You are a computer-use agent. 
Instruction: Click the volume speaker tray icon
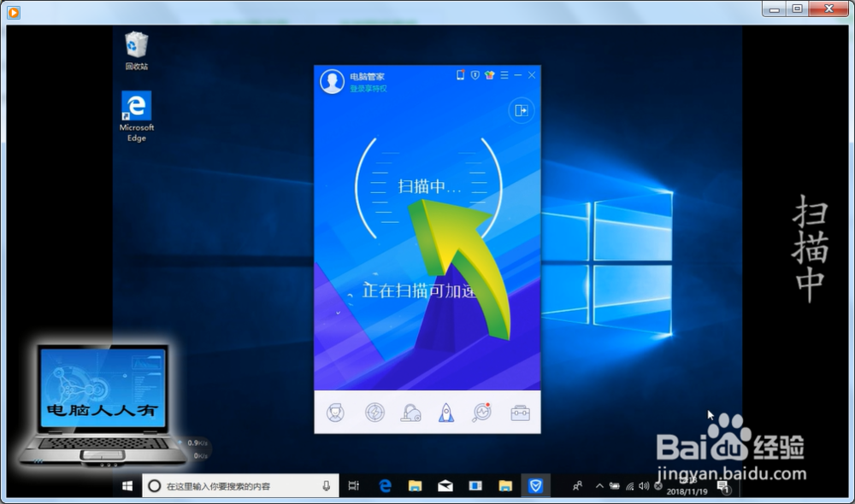tap(644, 486)
